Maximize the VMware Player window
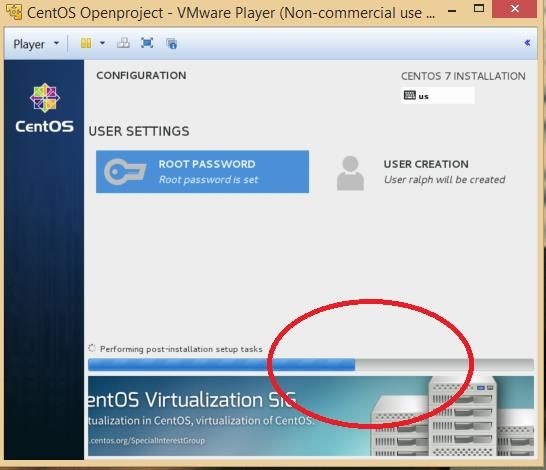The width and height of the screenshot is (546, 470). (479, 8)
